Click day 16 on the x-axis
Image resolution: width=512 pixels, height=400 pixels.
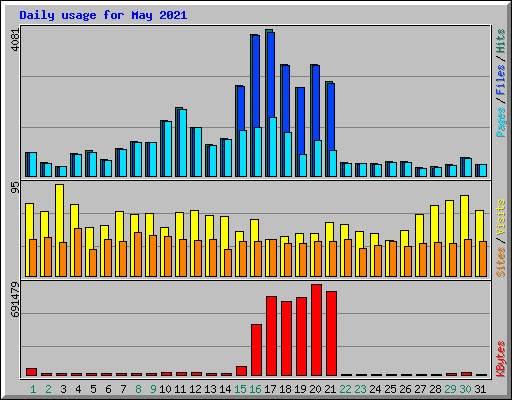[x=255, y=389]
